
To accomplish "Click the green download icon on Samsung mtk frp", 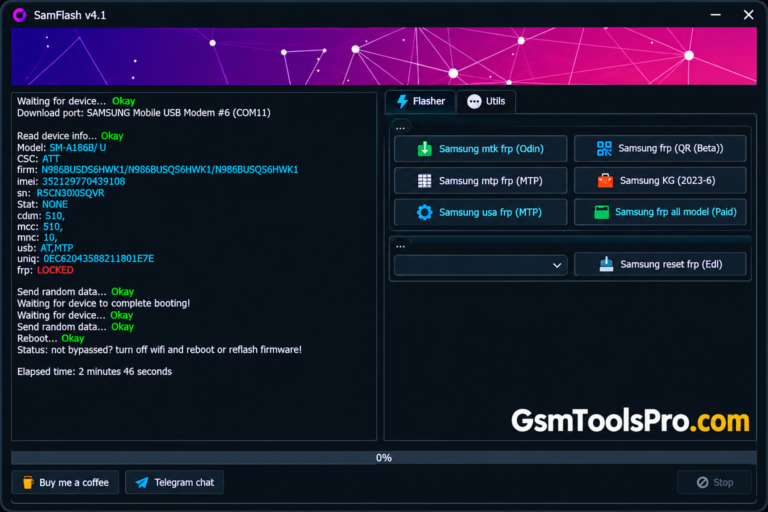I will [425, 149].
